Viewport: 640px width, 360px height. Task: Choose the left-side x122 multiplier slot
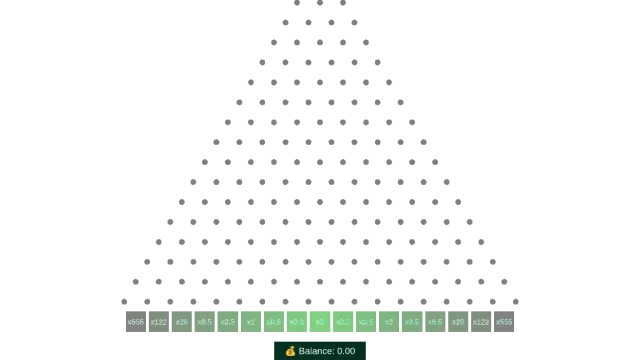click(159, 322)
